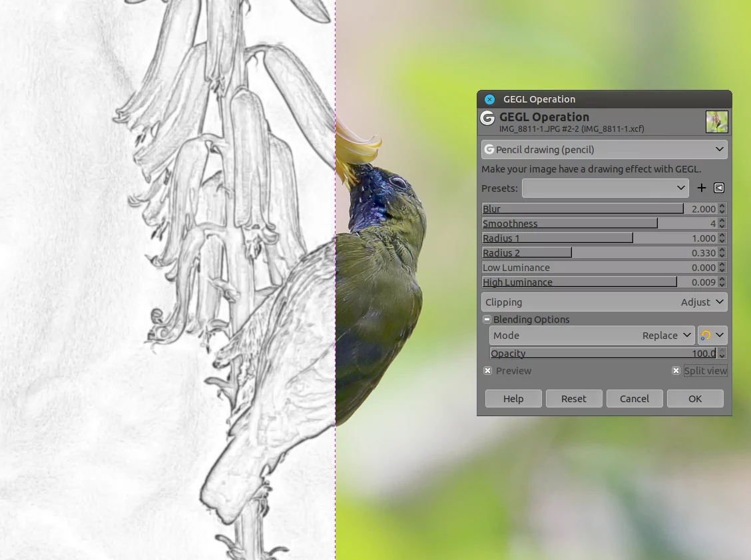Collapse the Blending Options section
This screenshot has width=751, height=560.
click(x=487, y=320)
